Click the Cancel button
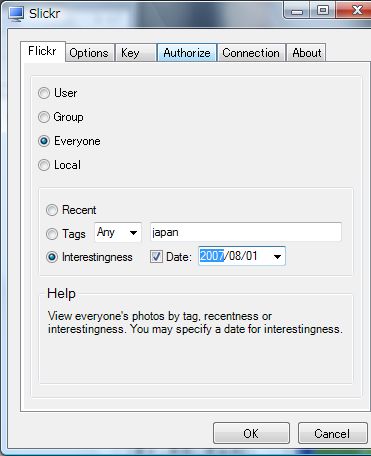 tap(332, 434)
